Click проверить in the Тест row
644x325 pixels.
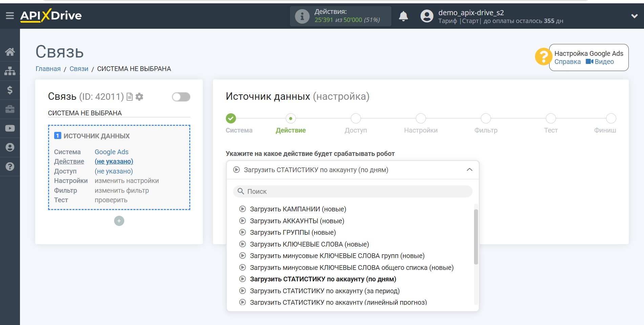click(x=111, y=200)
